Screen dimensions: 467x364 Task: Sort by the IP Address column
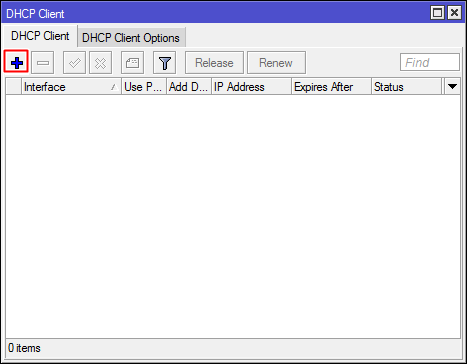[252, 87]
